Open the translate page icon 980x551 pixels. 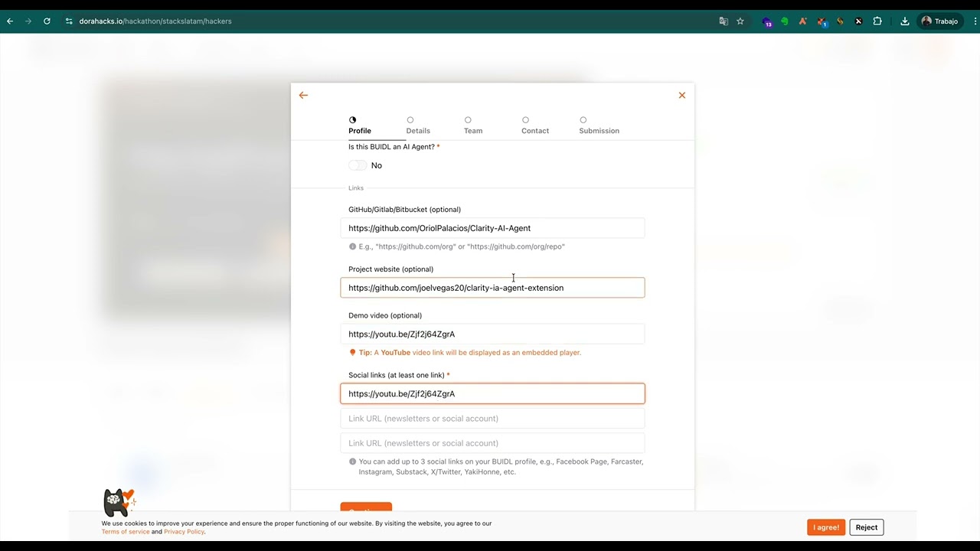(x=724, y=21)
